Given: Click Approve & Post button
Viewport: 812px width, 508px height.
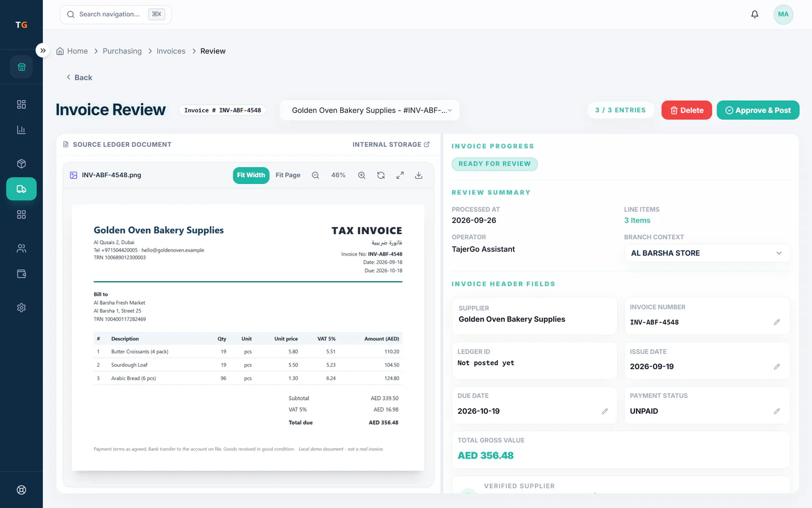Looking at the screenshot, I should tap(758, 110).
